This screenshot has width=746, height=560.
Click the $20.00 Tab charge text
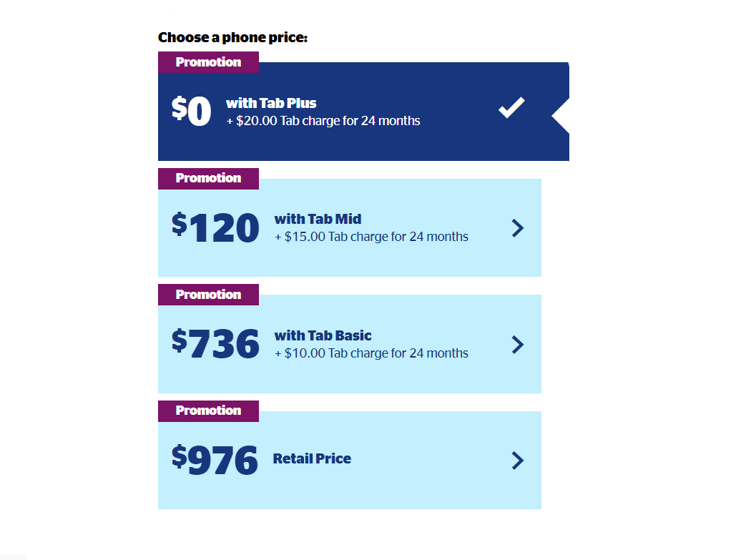tap(323, 121)
